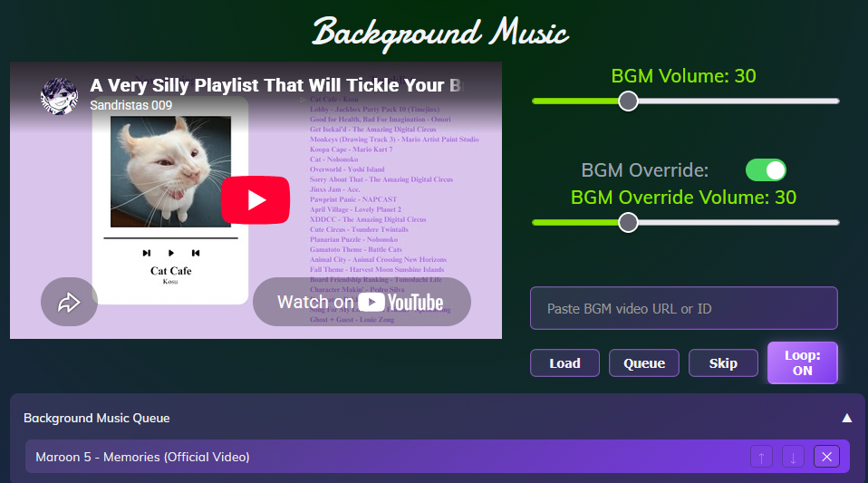This screenshot has height=483, width=868.
Task: Move Maroon 5 Memories down in queue
Action: coord(794,457)
